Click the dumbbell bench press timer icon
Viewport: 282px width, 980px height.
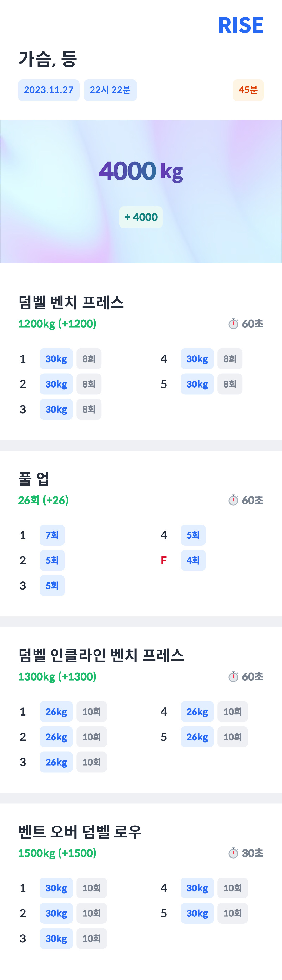[x=233, y=324]
